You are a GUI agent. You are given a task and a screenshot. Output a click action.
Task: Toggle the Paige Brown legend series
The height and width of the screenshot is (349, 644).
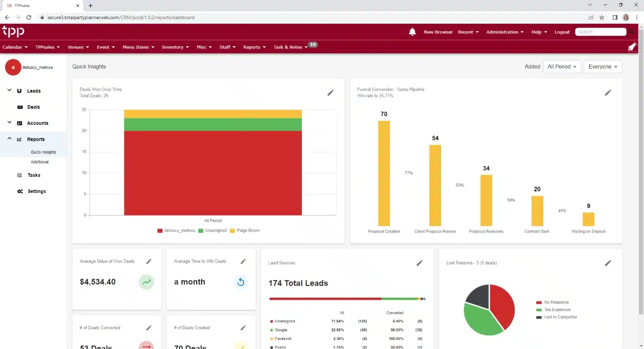[245, 231]
